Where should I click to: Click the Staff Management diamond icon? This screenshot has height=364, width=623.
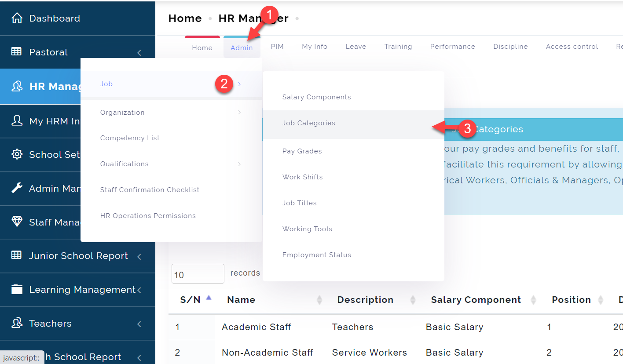click(17, 222)
